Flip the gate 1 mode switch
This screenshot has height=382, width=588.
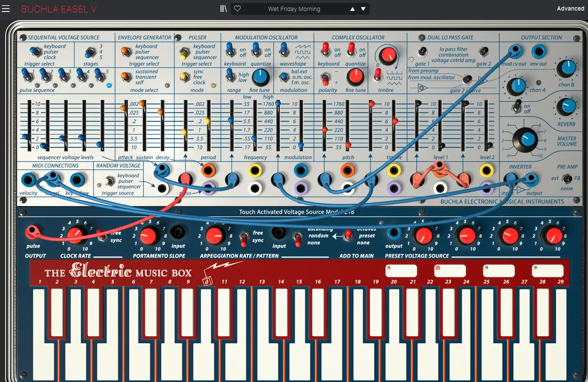click(422, 52)
